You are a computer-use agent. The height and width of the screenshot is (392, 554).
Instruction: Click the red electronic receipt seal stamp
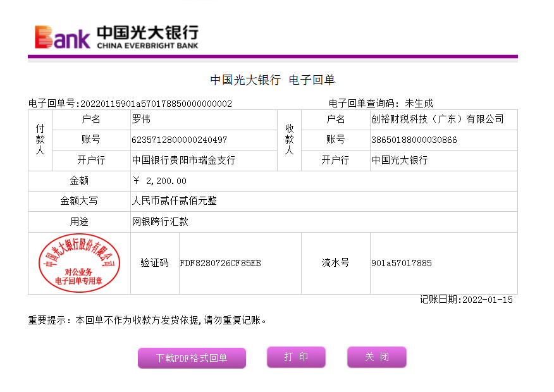pyautogui.click(x=79, y=263)
